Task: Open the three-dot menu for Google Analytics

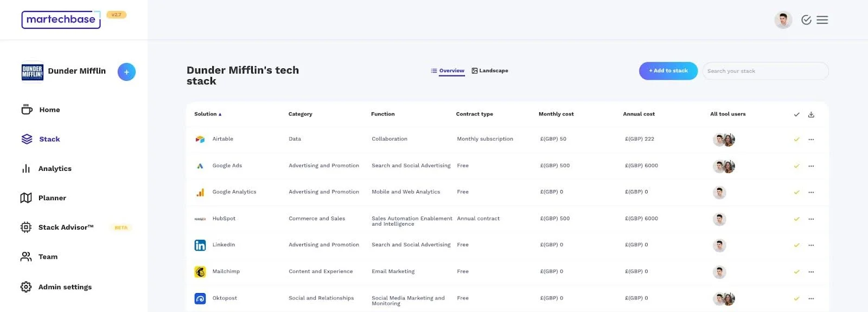Action: [811, 192]
